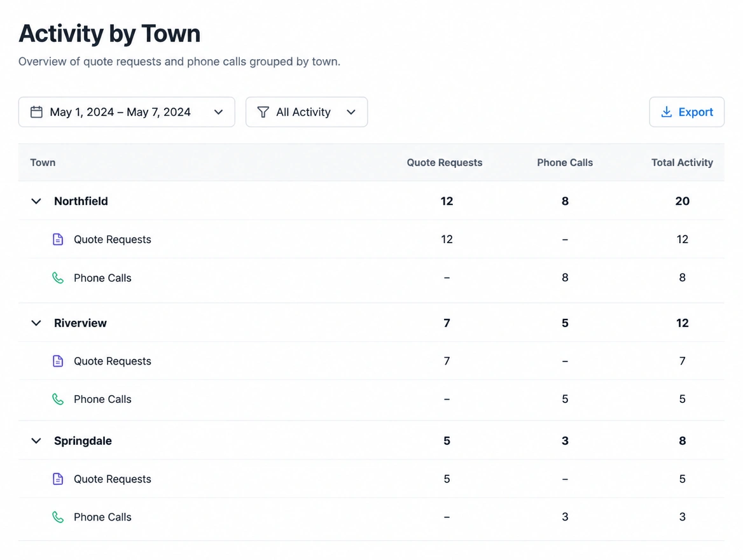Click Northfield's Quote Requests document icon
743x560 pixels.
(x=58, y=239)
